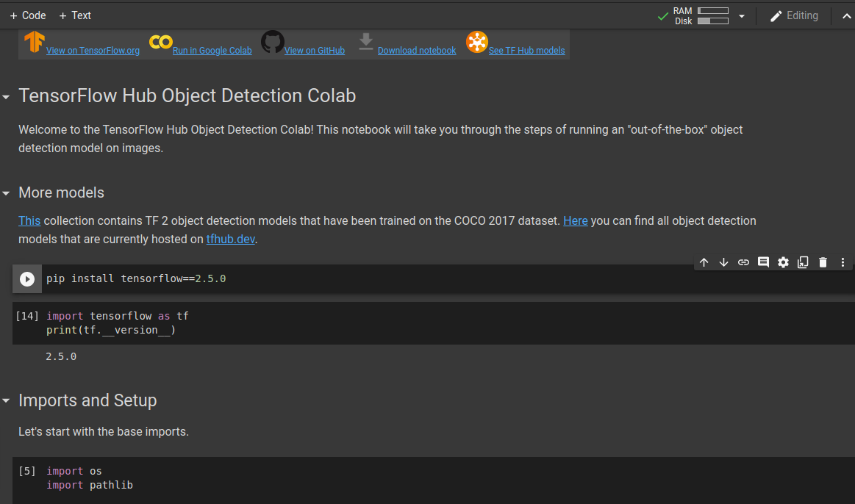Open the tfhub.dev link
Image resolution: width=855 pixels, height=504 pixels.
[x=232, y=239]
